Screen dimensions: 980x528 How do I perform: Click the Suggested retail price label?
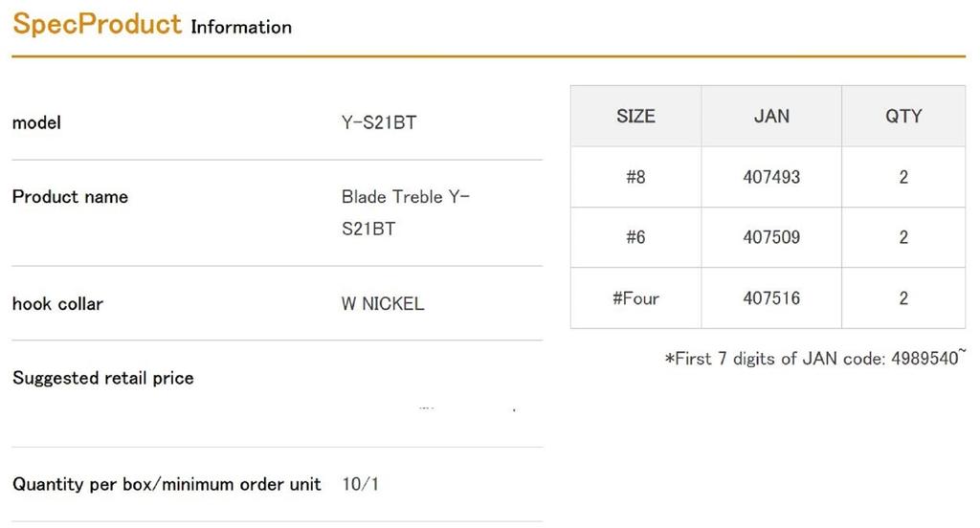tap(103, 379)
